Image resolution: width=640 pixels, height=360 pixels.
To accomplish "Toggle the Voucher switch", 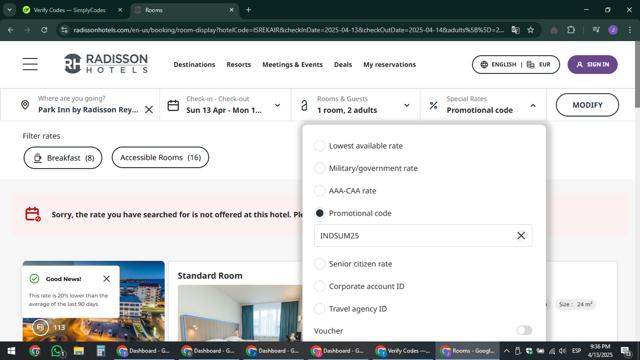I will pos(524,330).
